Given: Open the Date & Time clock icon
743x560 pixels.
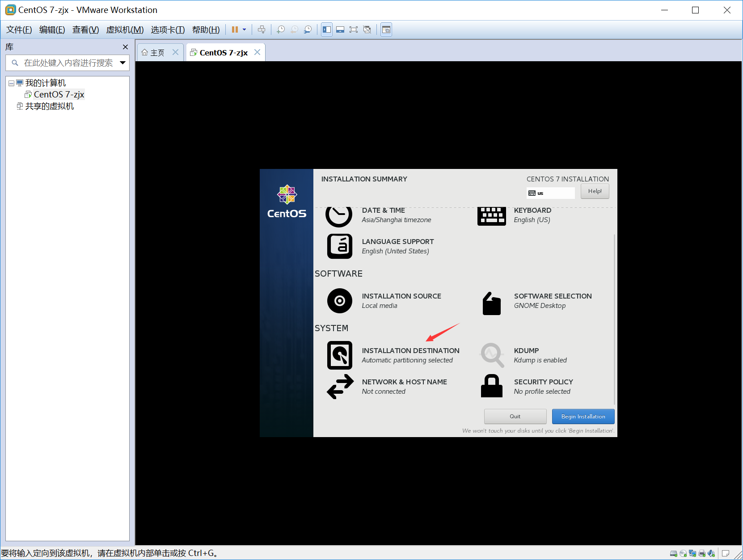Looking at the screenshot, I should 339,216.
